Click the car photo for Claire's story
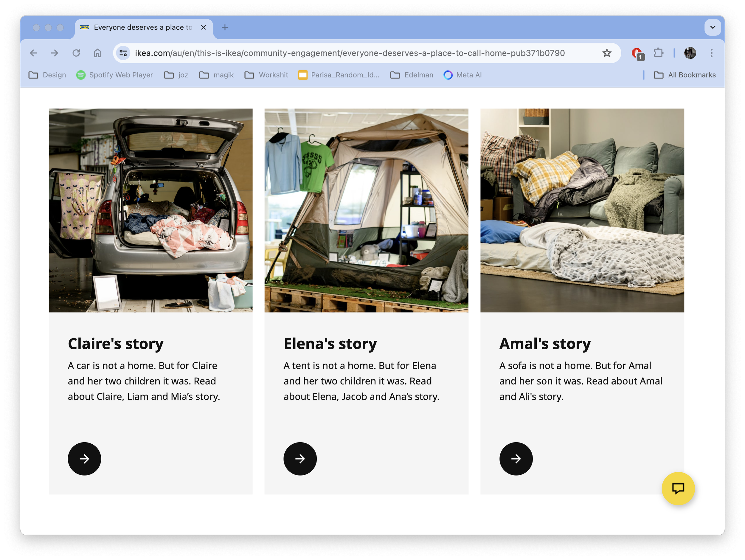This screenshot has width=745, height=560. coord(150,210)
